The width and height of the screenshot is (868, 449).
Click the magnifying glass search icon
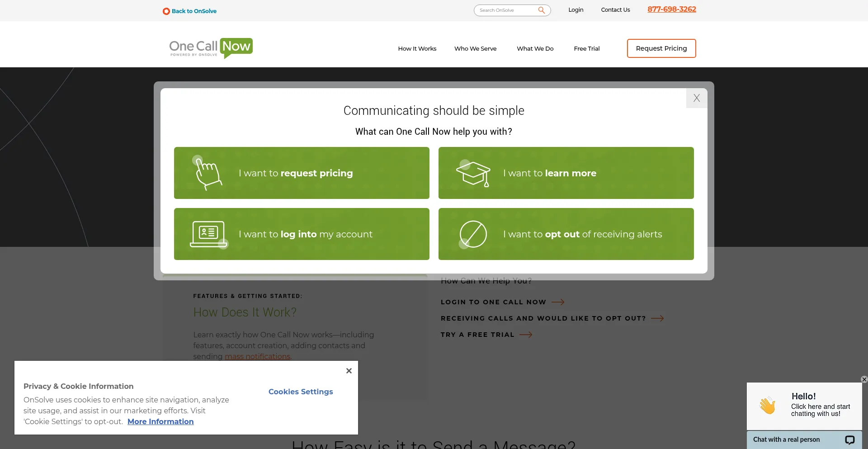[x=541, y=10]
